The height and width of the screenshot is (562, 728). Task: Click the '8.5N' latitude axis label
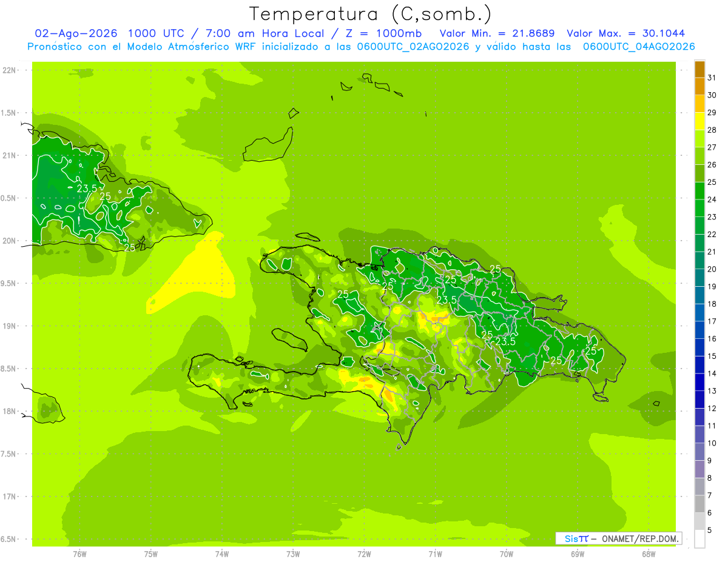coord(8,369)
